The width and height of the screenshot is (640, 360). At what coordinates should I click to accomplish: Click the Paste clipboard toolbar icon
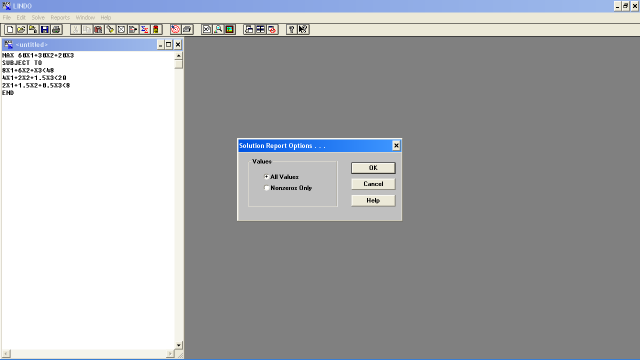[98, 29]
